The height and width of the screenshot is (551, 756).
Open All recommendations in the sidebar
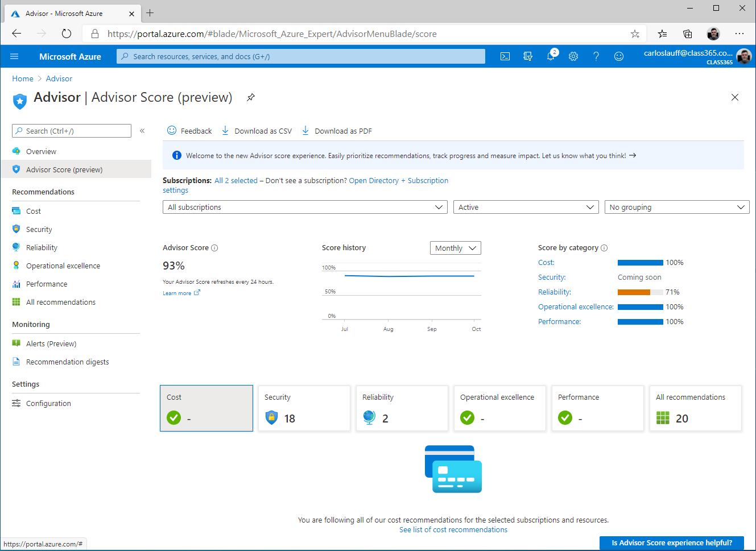coord(76,302)
